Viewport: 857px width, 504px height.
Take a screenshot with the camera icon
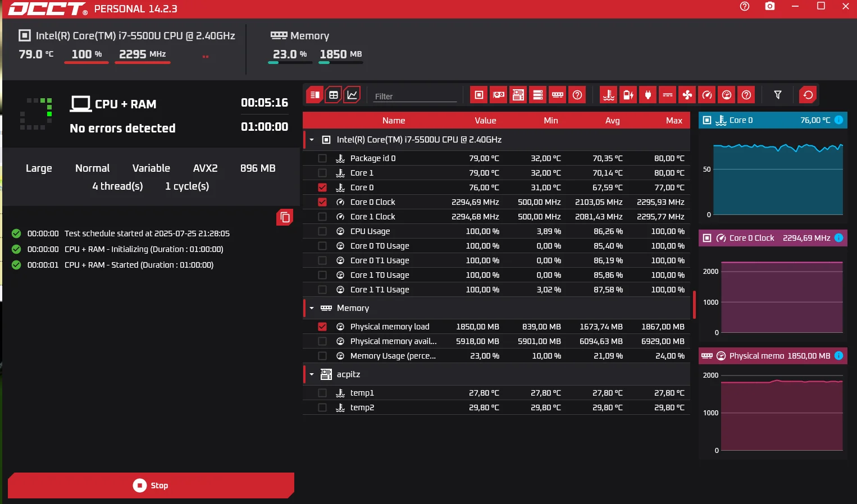(770, 6)
